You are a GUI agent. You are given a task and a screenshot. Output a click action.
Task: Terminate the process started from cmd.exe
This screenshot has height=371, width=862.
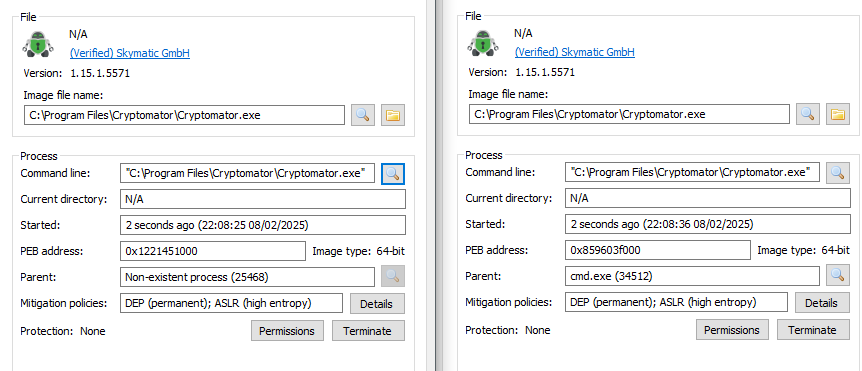pos(812,330)
